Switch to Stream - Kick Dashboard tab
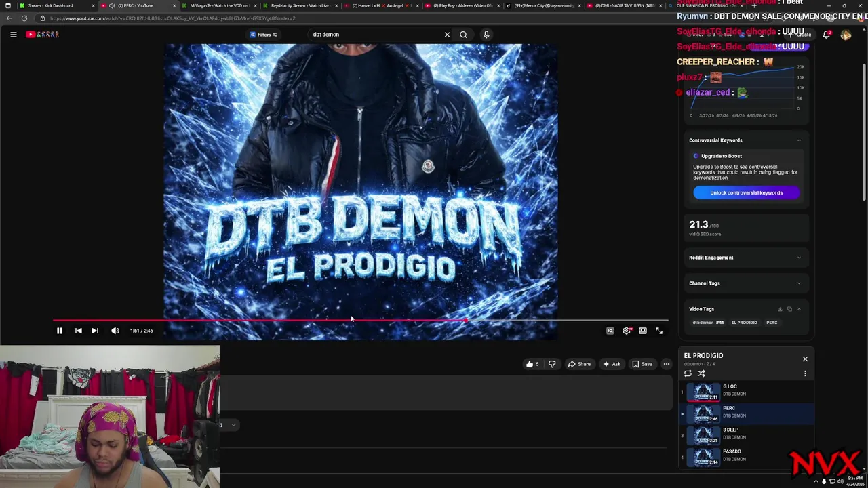 (56, 5)
